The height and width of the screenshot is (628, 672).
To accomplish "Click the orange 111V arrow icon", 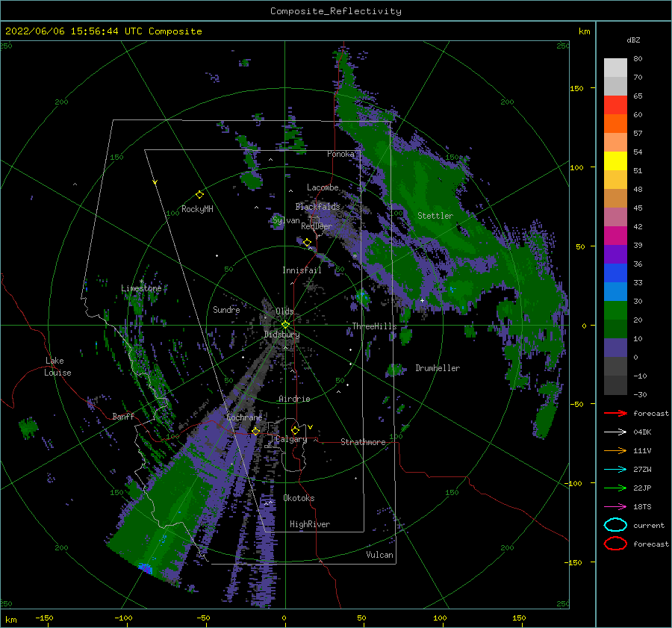I will [x=615, y=450].
